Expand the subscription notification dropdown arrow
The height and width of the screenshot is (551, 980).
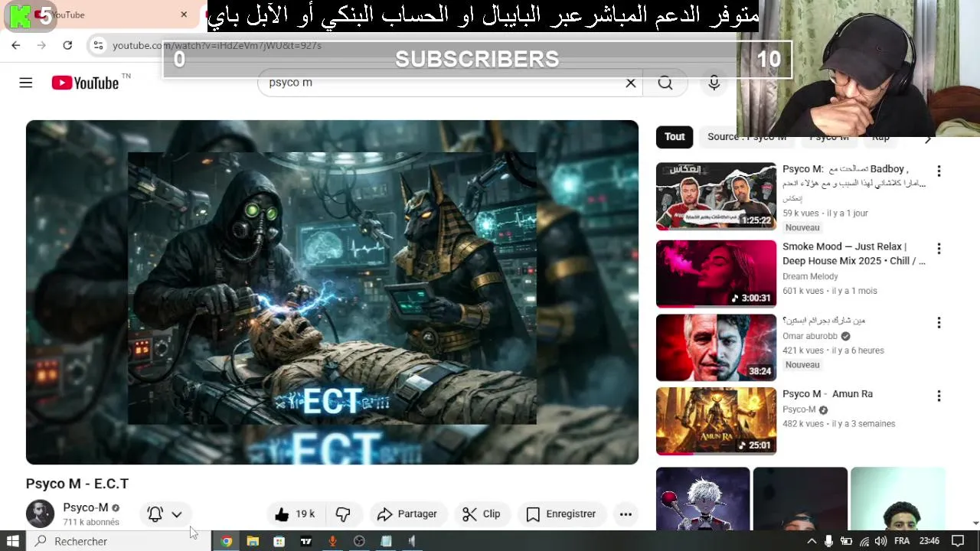tap(177, 514)
